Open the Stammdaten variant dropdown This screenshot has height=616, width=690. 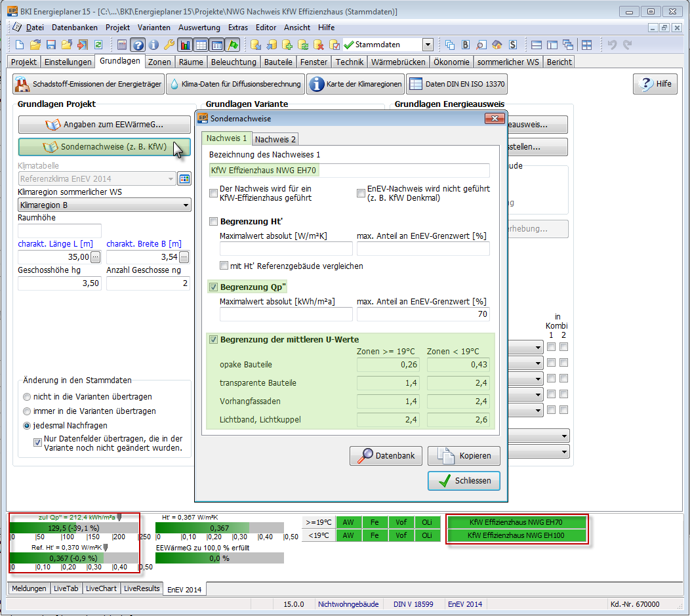point(428,45)
